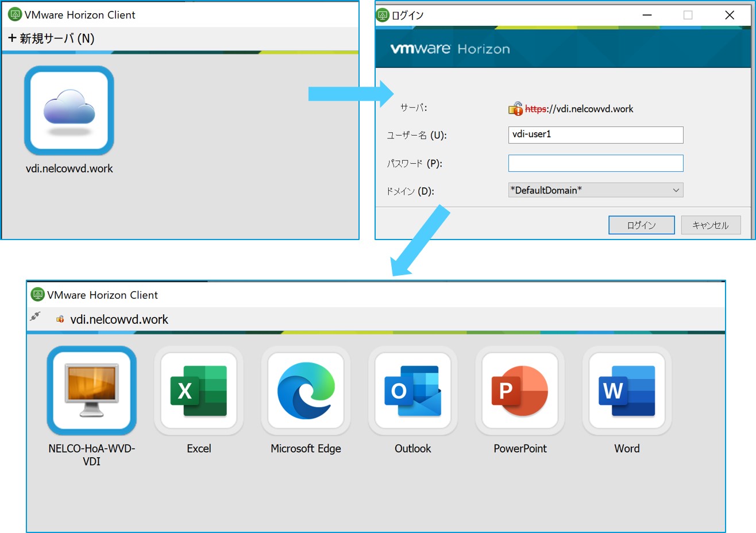Open the NELCO-HoA-WVD-VDI desktop
The image size is (756, 533).
pyautogui.click(x=91, y=391)
